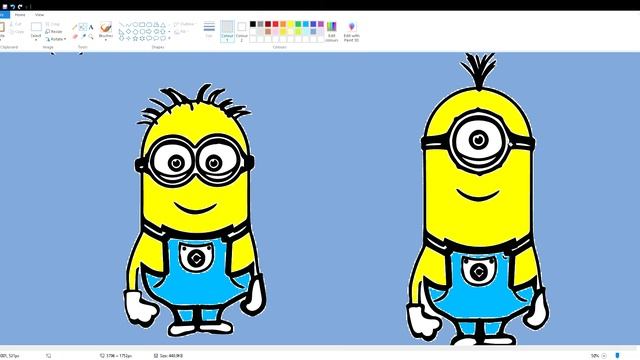Select the Pencil tool
Viewport: 640px width, 360px height.
75,28
